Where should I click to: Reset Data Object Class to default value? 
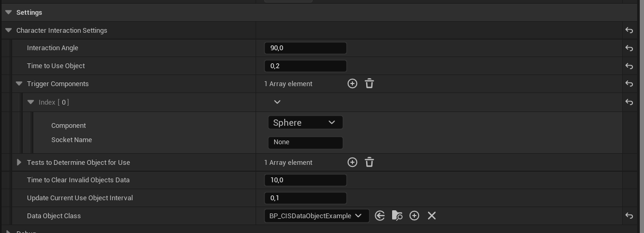click(629, 216)
